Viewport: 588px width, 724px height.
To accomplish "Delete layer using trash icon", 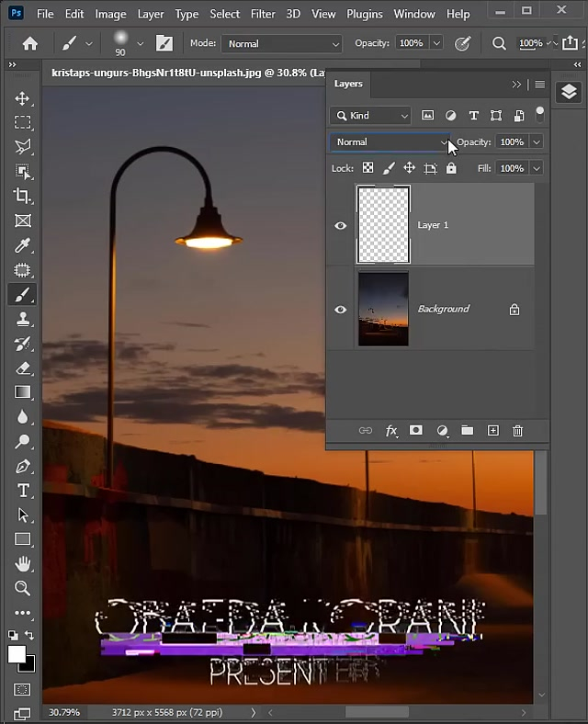I will [x=518, y=430].
